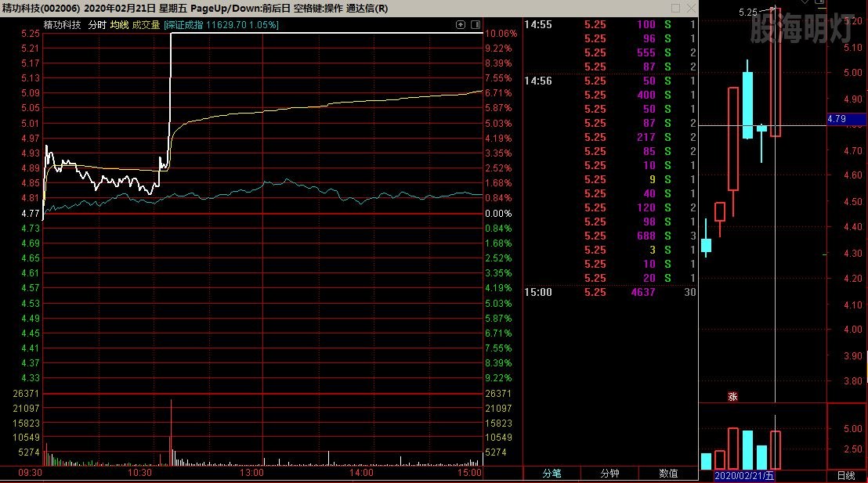The height and width of the screenshot is (483, 868).
Task: Click the 14:00 time axis label
Action: click(x=361, y=473)
